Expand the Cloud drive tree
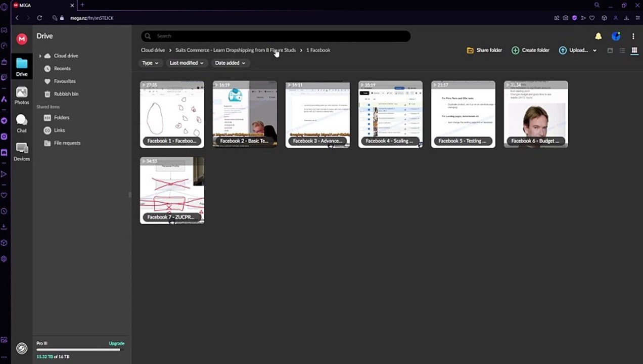 [40, 56]
